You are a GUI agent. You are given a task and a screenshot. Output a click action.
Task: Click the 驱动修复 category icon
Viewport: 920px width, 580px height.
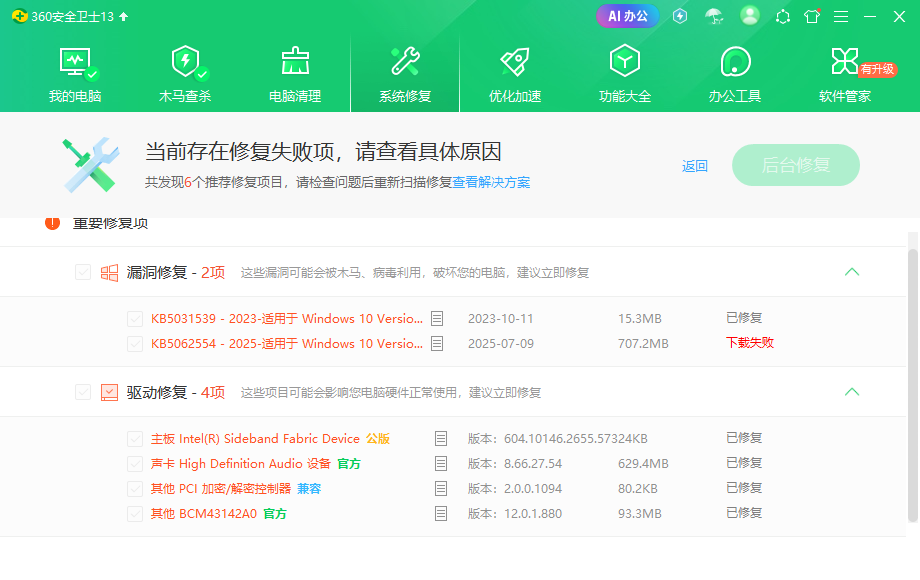pyautogui.click(x=109, y=392)
